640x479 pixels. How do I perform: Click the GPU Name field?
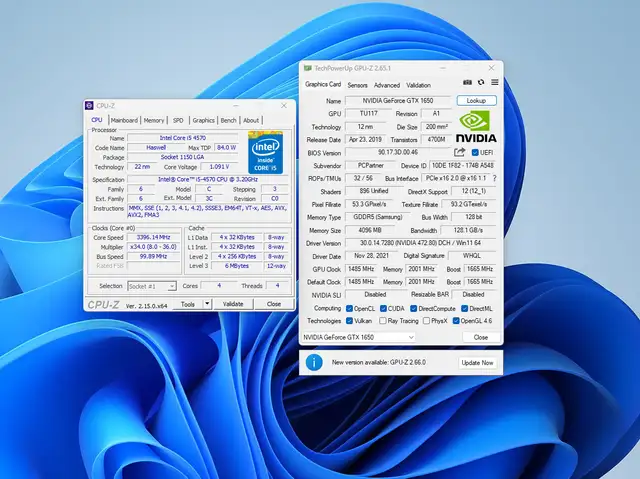398,100
